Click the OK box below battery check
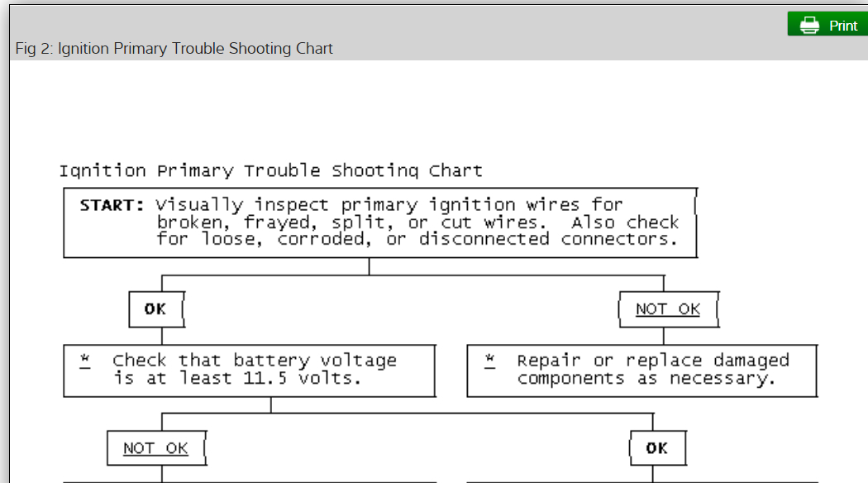Screen dimensions: 868x483 pyautogui.click(x=658, y=448)
